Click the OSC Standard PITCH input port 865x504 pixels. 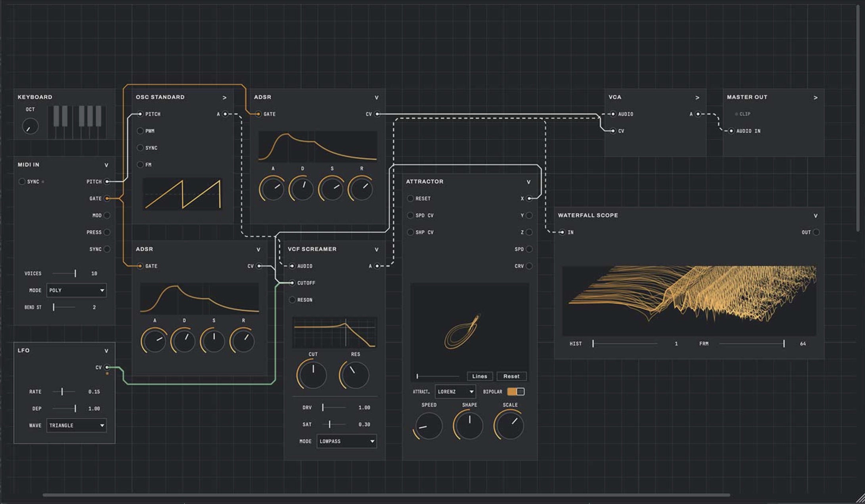140,114
